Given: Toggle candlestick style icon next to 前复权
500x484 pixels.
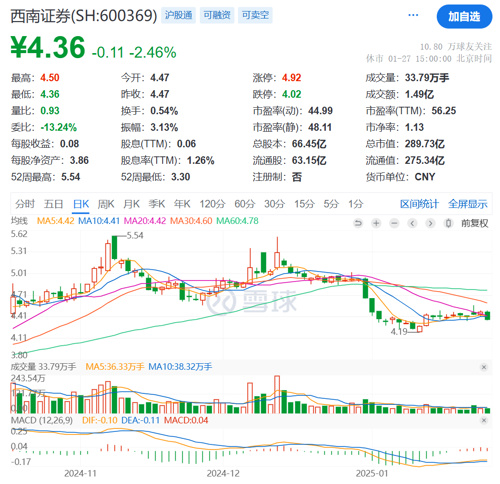Looking at the screenshot, I should (x=448, y=223).
